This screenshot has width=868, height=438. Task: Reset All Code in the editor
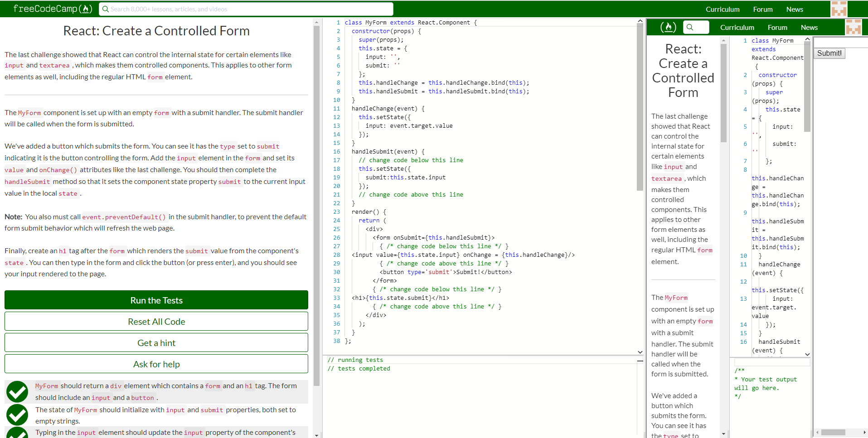(156, 321)
